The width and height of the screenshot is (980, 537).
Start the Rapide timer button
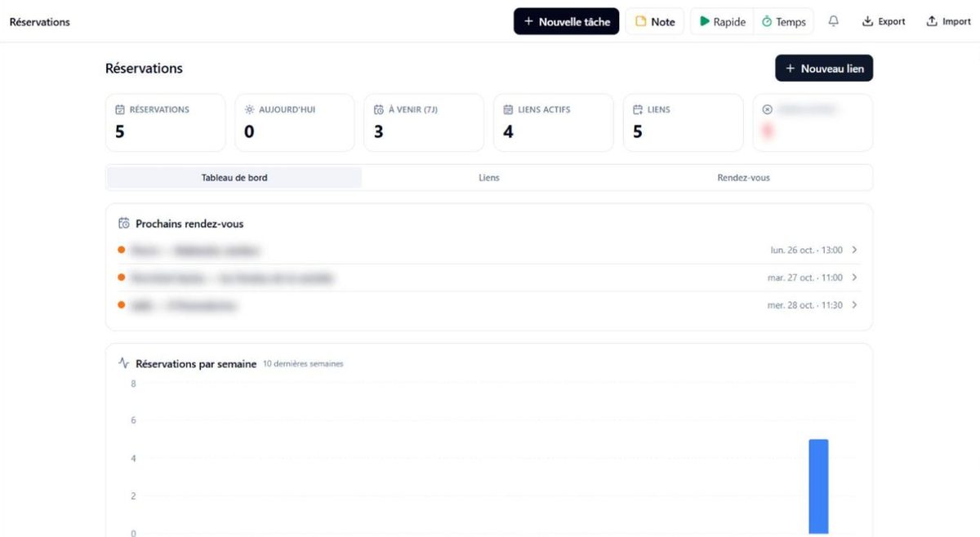[722, 22]
